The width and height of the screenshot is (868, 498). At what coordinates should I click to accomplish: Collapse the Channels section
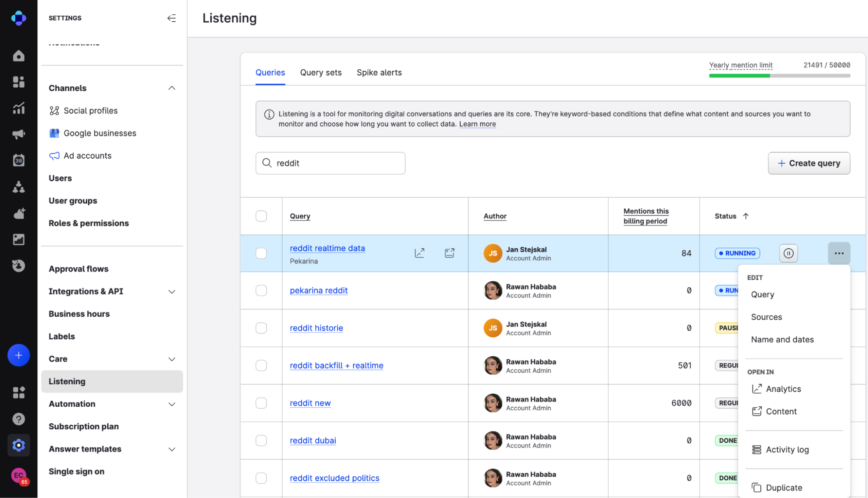172,88
